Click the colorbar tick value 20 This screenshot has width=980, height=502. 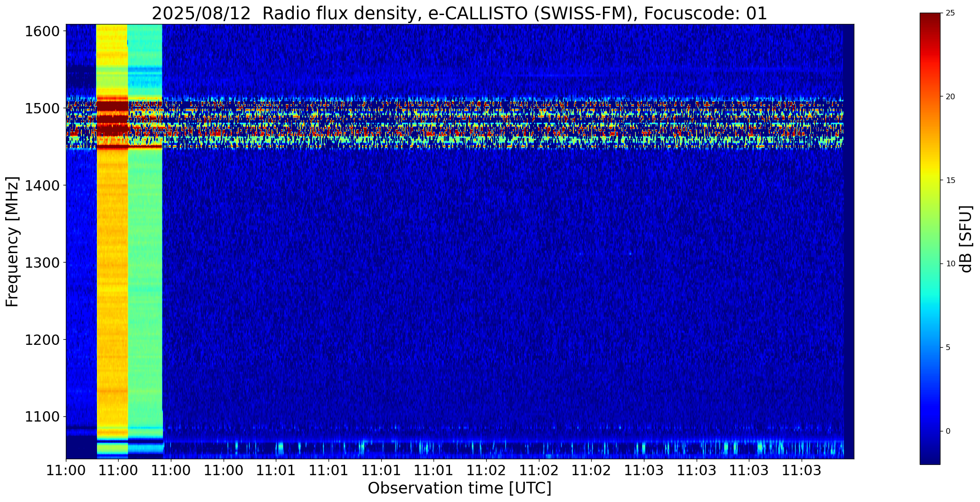point(950,97)
